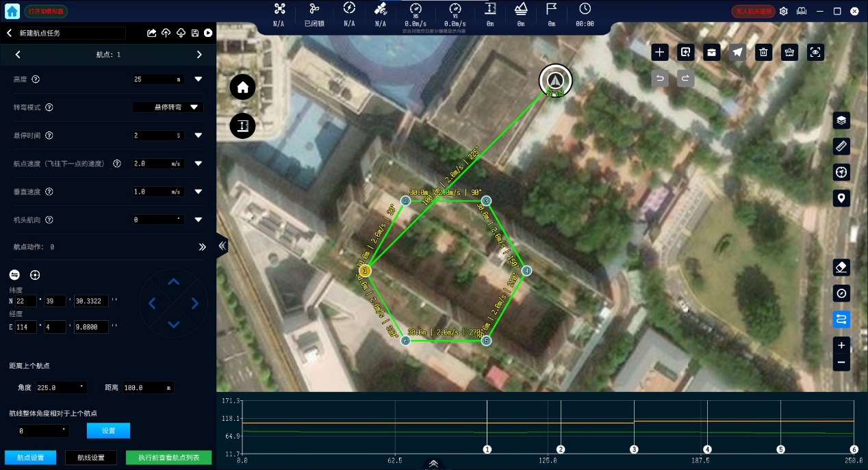This screenshot has height=470, width=868.
Task: Open the 悬停转弯 turn mode dropdown
Action: click(168, 107)
